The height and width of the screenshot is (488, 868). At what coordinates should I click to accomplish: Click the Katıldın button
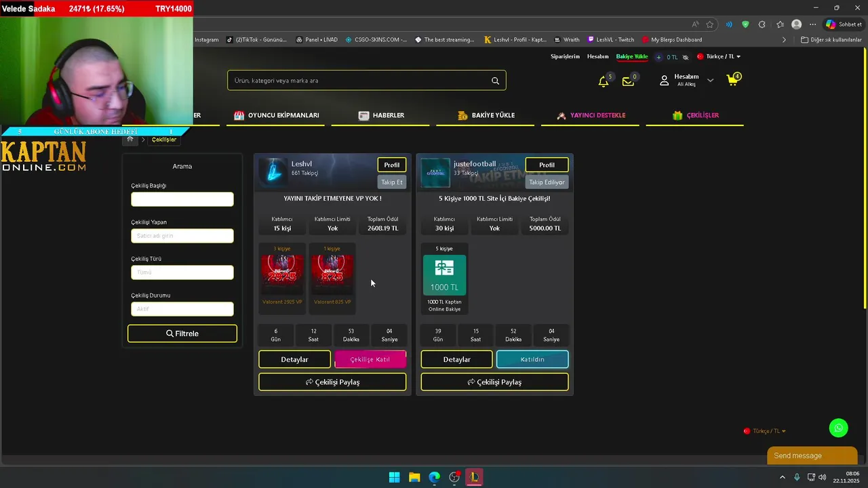tap(532, 359)
